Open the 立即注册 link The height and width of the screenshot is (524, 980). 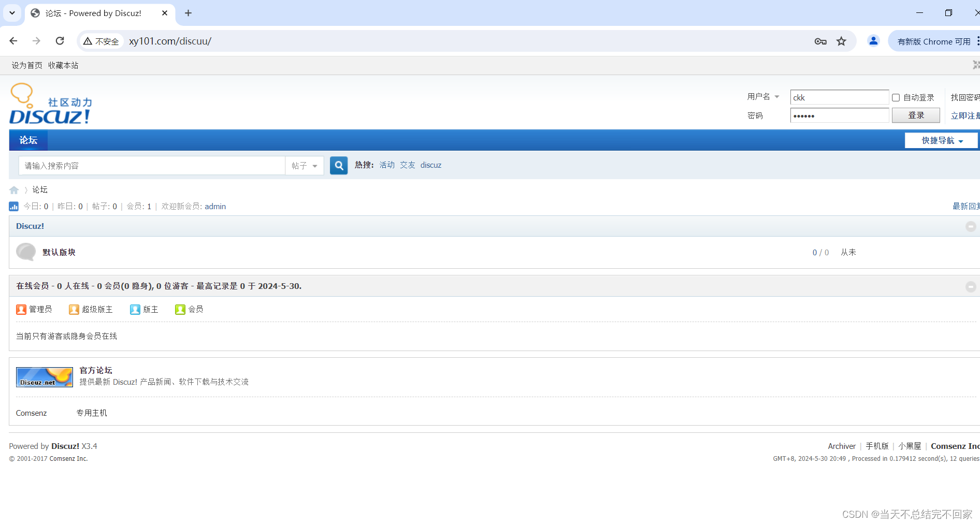(x=965, y=116)
